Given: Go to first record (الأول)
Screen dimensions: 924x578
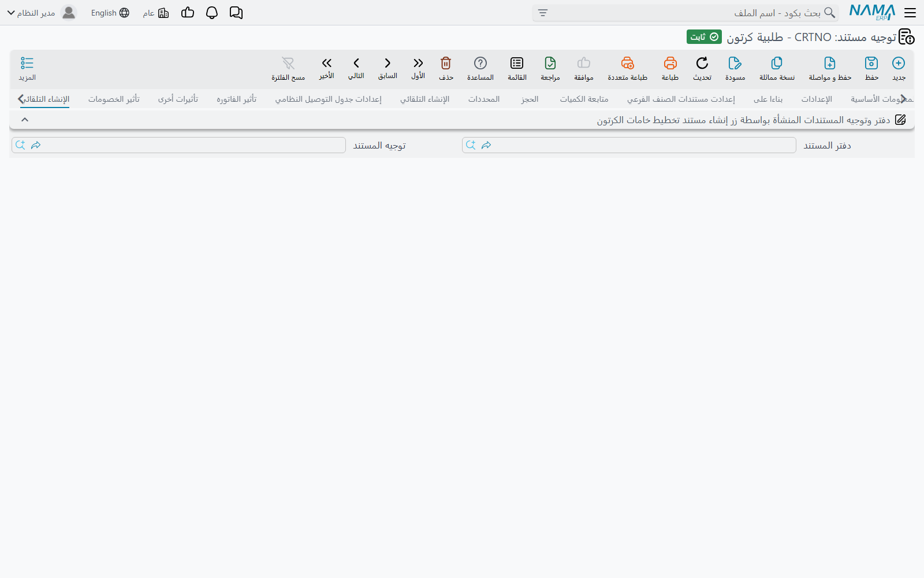Looking at the screenshot, I should point(418,68).
